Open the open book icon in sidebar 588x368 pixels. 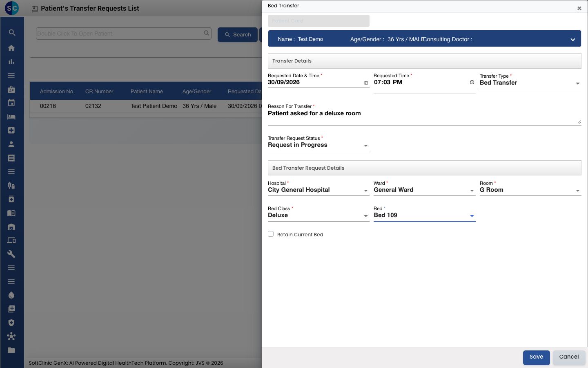(11, 213)
